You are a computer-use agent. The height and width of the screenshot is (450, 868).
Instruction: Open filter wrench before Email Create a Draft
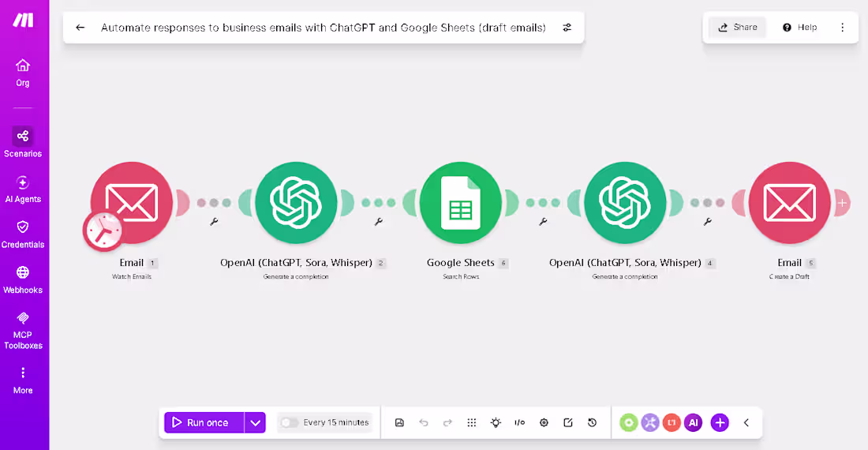[x=708, y=221]
